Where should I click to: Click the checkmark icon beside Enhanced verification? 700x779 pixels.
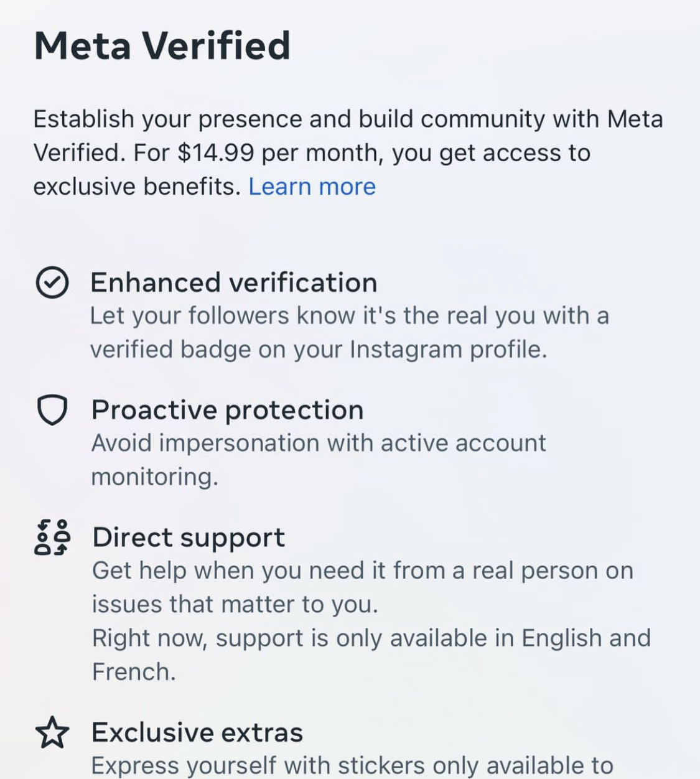pyautogui.click(x=52, y=282)
